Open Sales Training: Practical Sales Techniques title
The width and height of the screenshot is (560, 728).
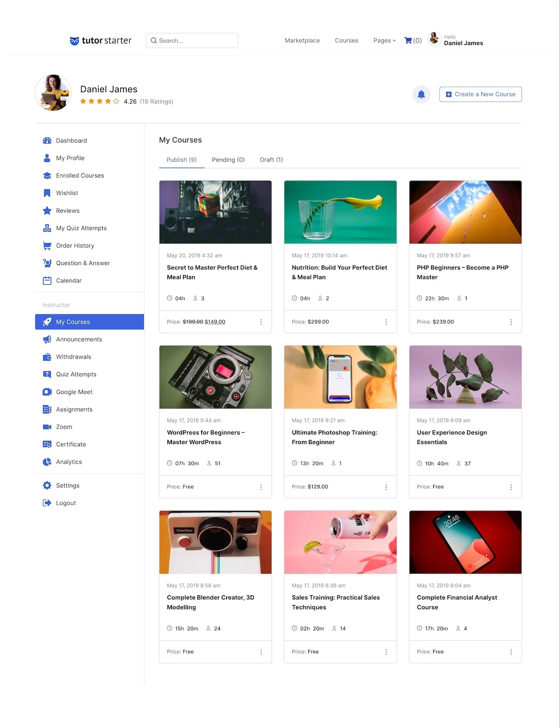click(336, 602)
